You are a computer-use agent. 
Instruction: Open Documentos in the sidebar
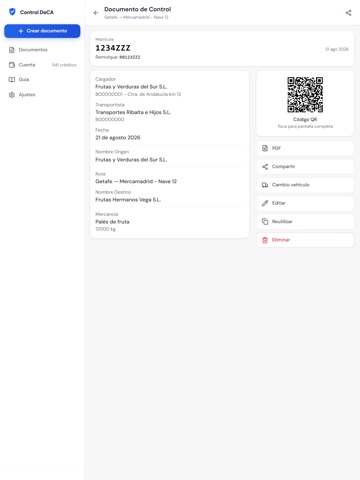(42, 50)
